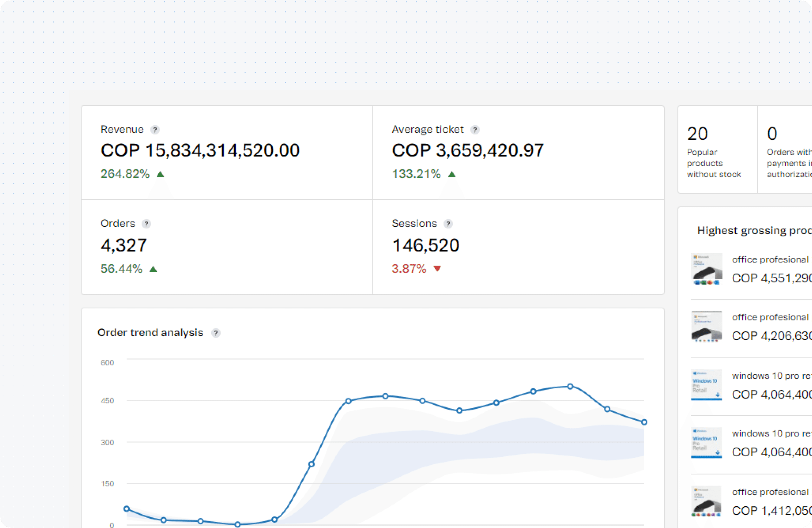Click the help icon beside Order trend analysis
Image resolution: width=812 pixels, height=528 pixels.
216,333
